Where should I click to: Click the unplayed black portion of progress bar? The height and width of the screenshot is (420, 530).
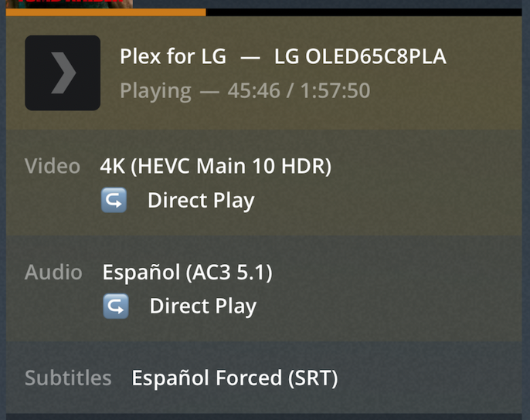pos(364,12)
